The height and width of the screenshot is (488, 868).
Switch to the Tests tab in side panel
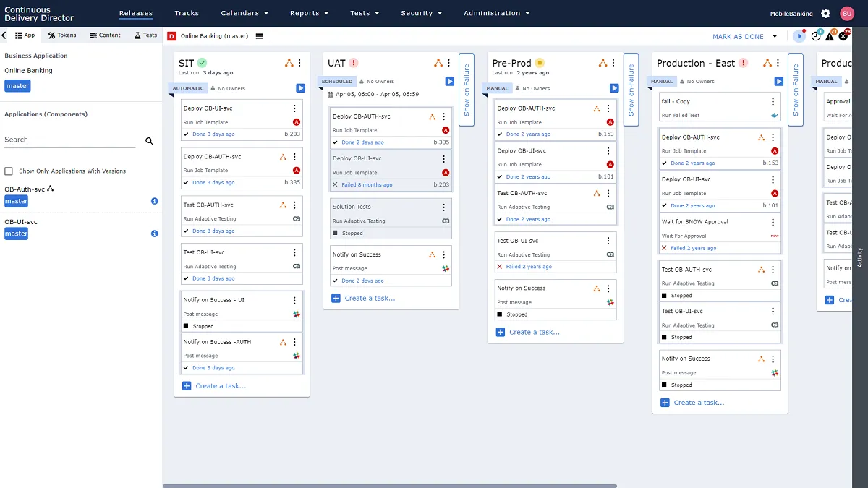(145, 35)
